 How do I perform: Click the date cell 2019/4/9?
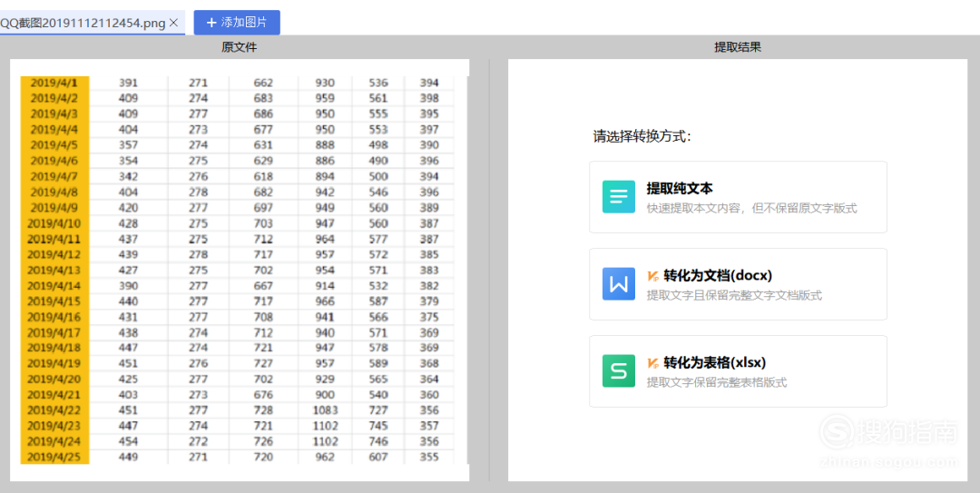point(54,207)
